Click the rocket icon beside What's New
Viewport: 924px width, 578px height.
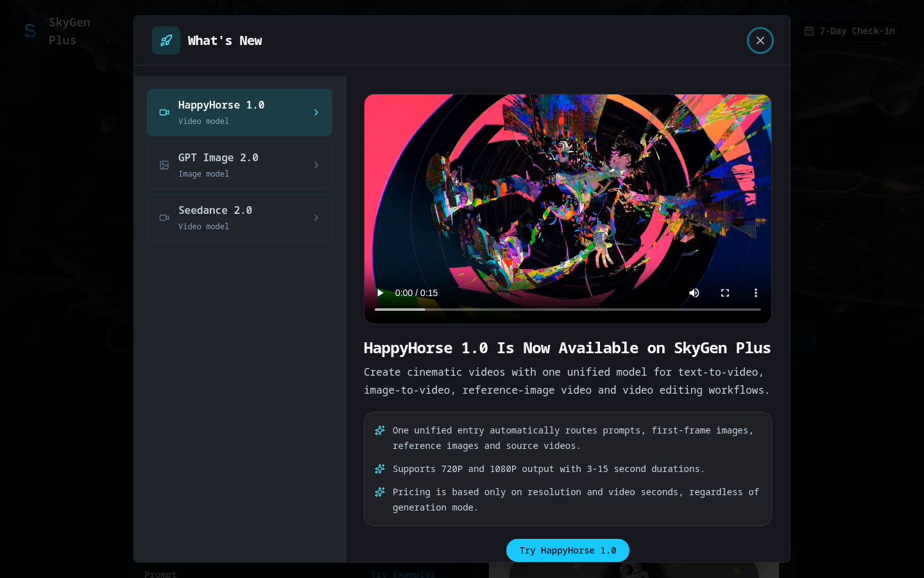166,40
